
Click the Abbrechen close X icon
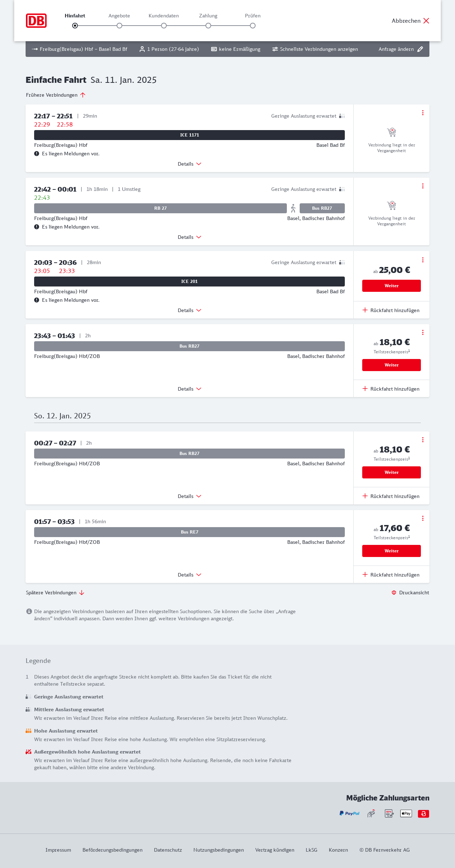click(426, 21)
